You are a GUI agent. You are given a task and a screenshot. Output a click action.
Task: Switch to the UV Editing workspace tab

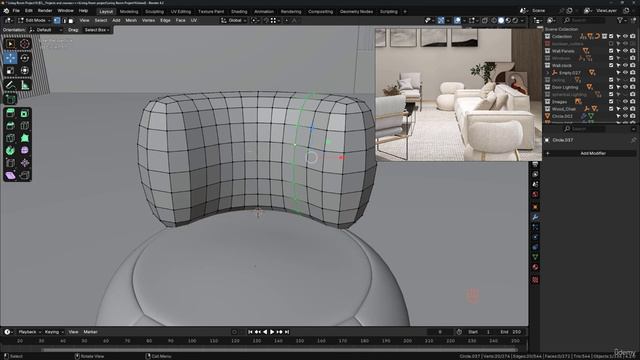point(180,11)
